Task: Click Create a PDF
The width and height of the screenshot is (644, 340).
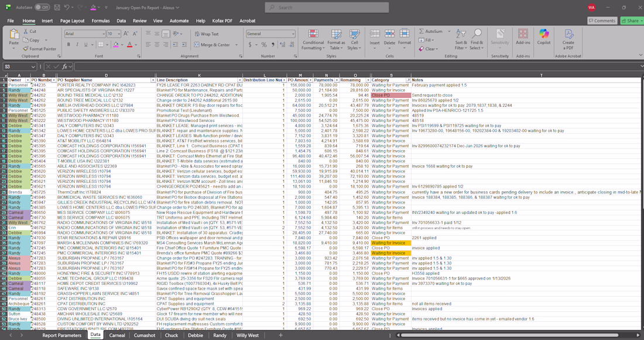Action: point(568,39)
